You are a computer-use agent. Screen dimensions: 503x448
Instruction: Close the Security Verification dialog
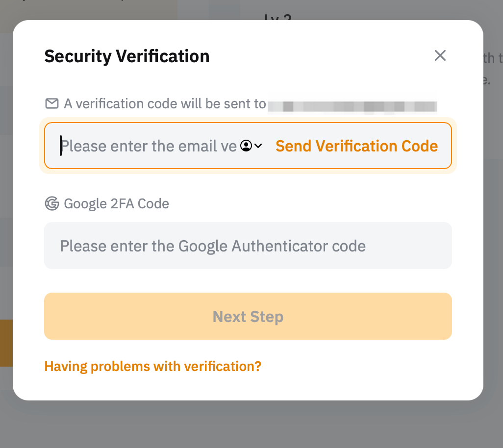pyautogui.click(x=440, y=56)
